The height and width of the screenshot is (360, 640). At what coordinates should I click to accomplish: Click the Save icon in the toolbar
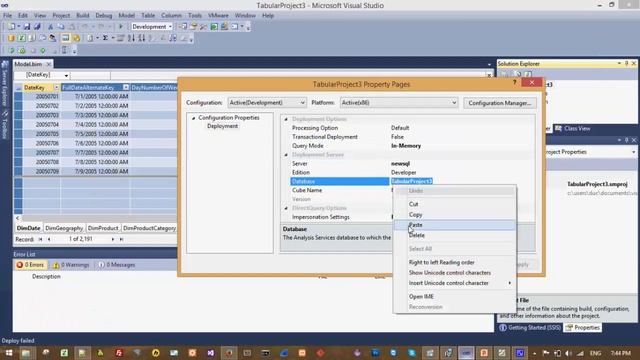click(27, 27)
